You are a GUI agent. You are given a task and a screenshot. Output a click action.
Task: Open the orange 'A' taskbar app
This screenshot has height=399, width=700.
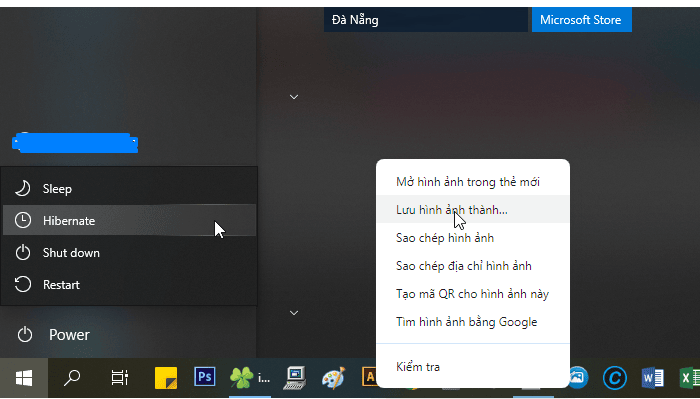click(x=369, y=378)
